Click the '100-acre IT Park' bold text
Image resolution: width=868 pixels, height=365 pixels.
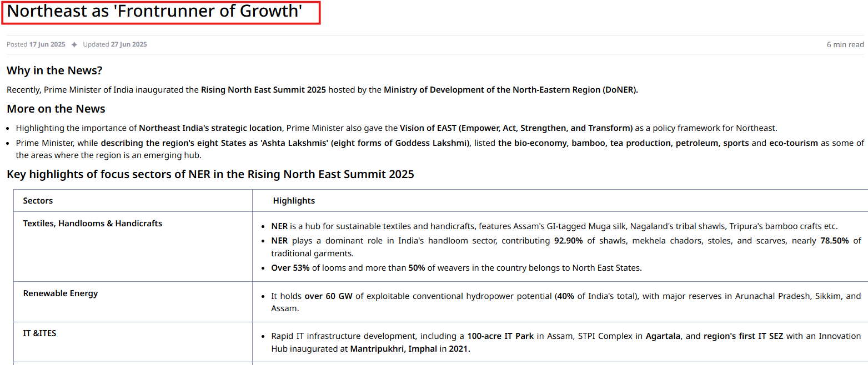pyautogui.click(x=500, y=336)
